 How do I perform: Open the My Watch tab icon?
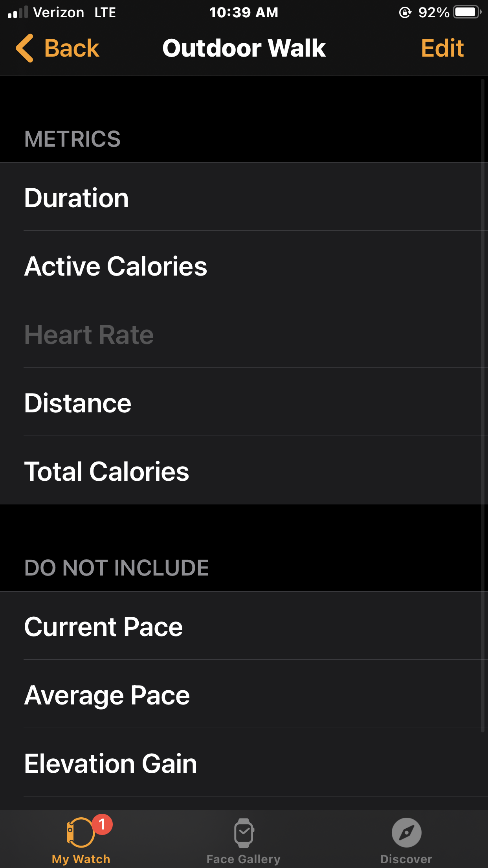[81, 832]
